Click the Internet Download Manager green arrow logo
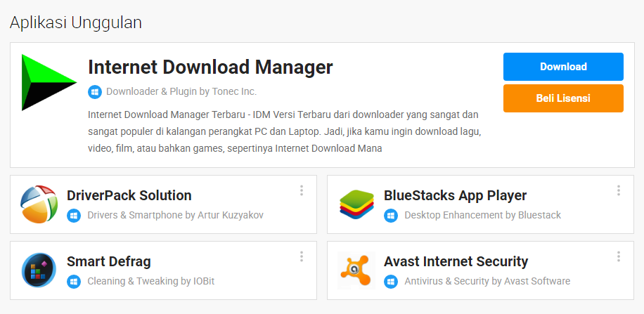 coord(49,82)
